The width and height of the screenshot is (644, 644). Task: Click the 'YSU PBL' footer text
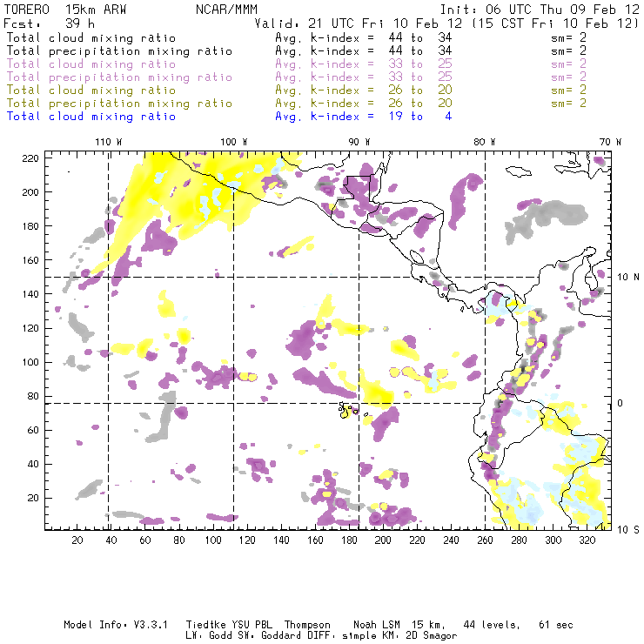pos(252,625)
